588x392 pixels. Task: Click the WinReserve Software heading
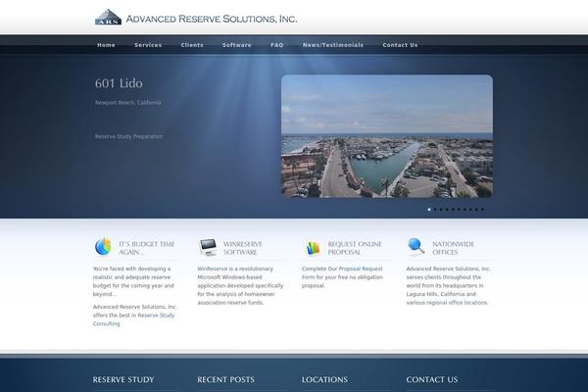243,248
